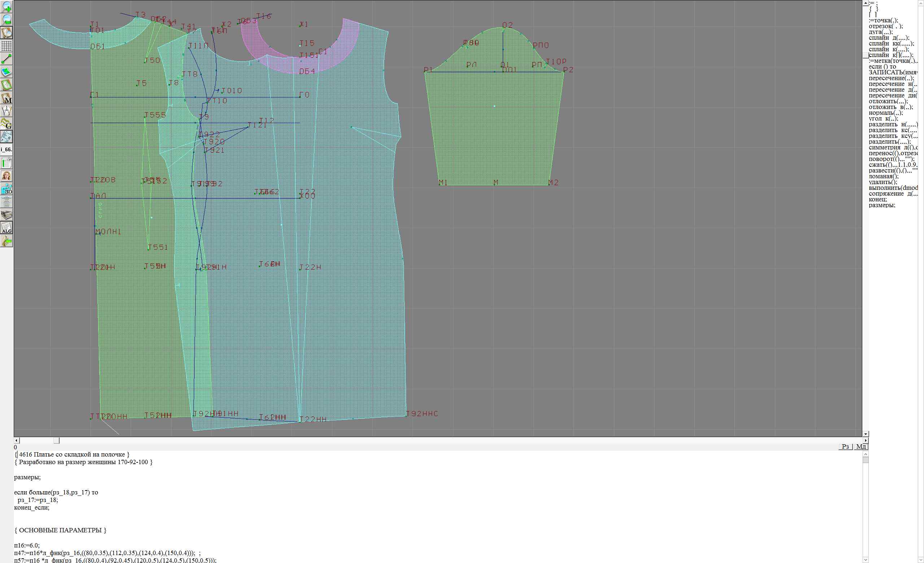The image size is (924, 563).
Task: Switch to the Рз tab
Action: [845, 446]
